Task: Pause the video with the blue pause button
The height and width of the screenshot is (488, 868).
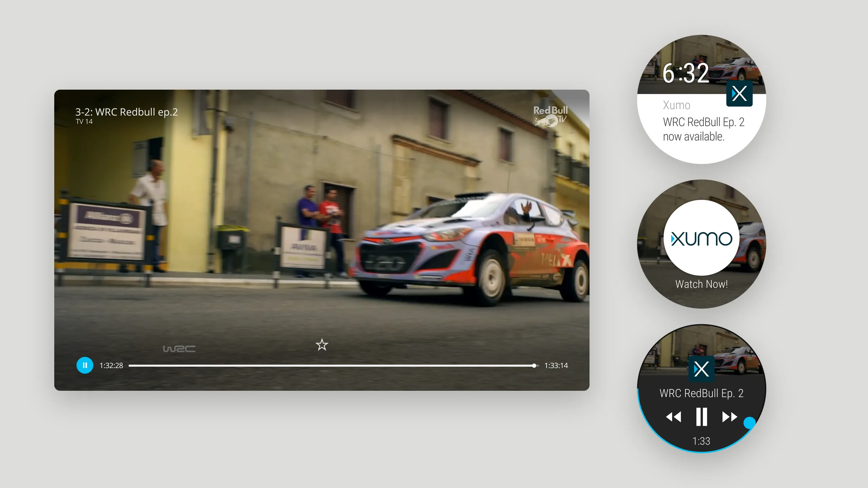Action: click(x=85, y=365)
